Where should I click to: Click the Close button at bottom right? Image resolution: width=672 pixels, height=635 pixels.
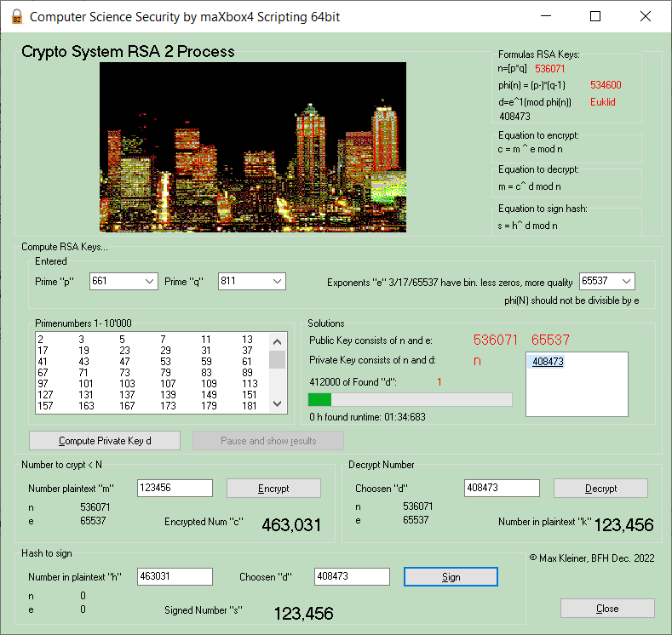point(607,609)
